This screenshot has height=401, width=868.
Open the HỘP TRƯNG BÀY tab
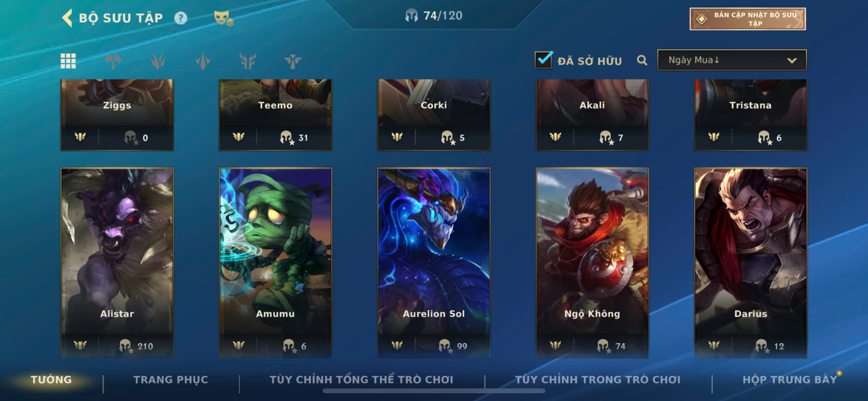click(x=790, y=379)
